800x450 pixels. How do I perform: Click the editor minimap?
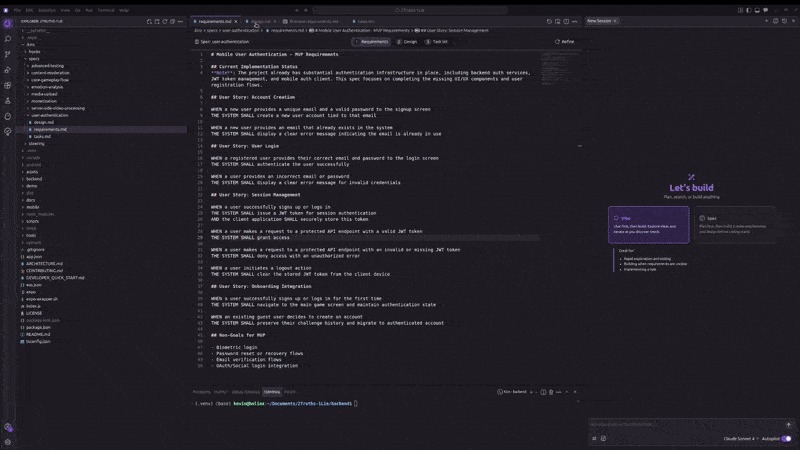coord(560,69)
